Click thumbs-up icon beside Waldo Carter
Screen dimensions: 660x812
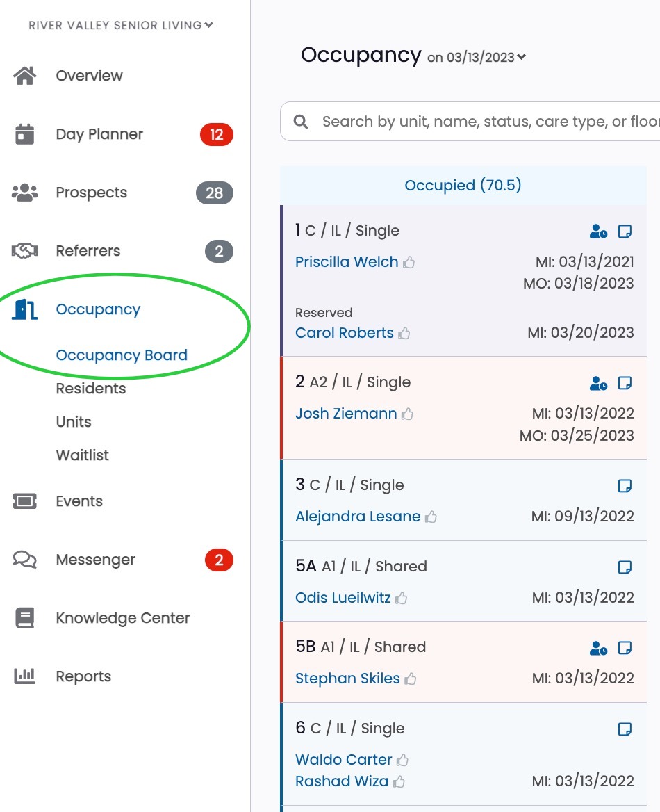pos(402,761)
